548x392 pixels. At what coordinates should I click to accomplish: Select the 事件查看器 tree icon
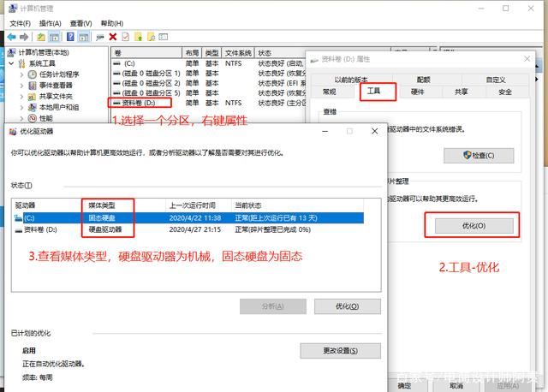pyautogui.click(x=33, y=86)
